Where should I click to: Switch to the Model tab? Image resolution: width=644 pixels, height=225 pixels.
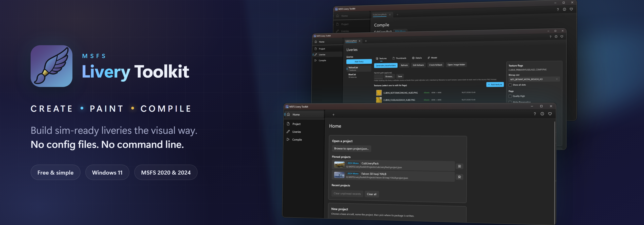(432, 58)
